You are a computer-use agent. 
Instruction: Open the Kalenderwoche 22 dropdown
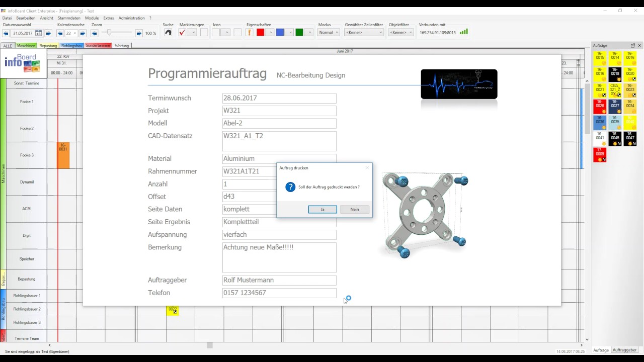pos(75,33)
